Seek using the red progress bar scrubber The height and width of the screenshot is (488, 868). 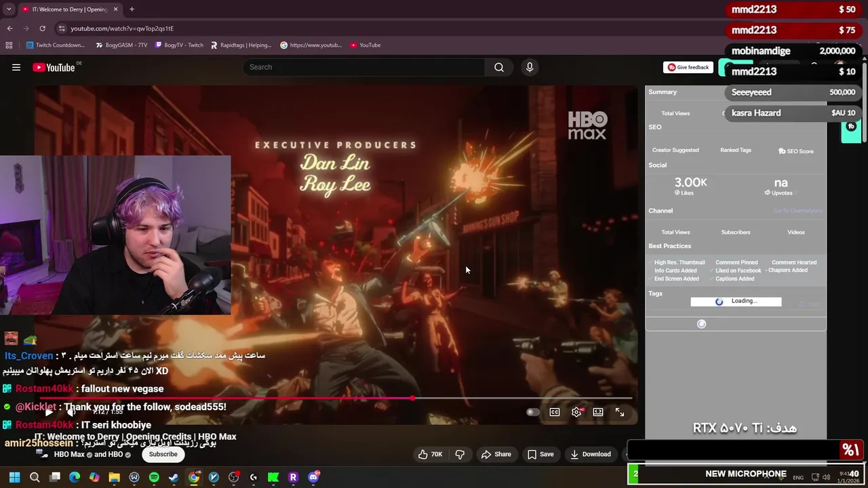coord(412,399)
